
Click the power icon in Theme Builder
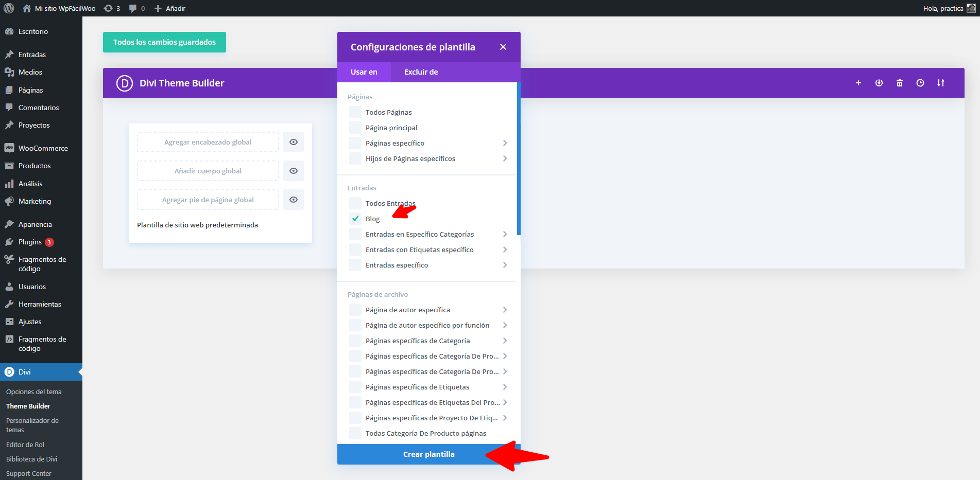(879, 83)
